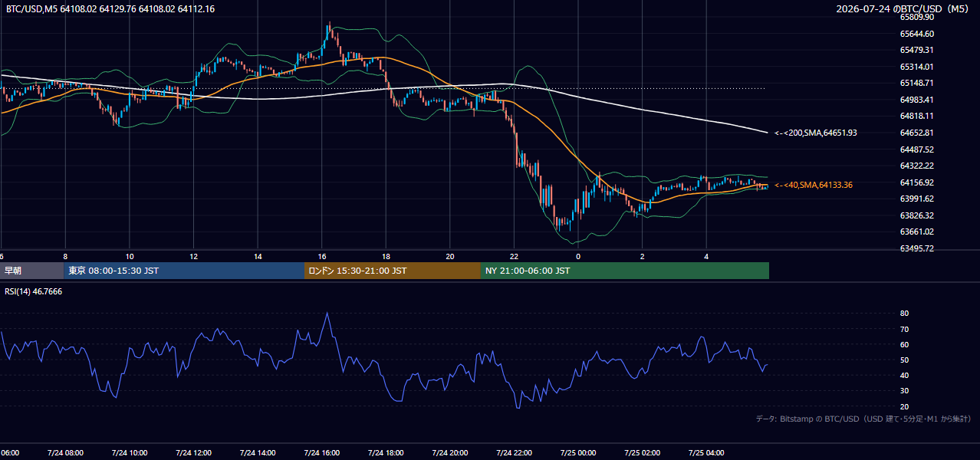Click the 7/24 20:00 time label

[x=449, y=452]
